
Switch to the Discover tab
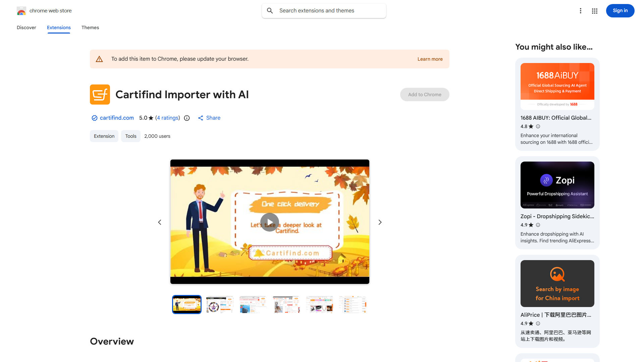click(x=26, y=27)
